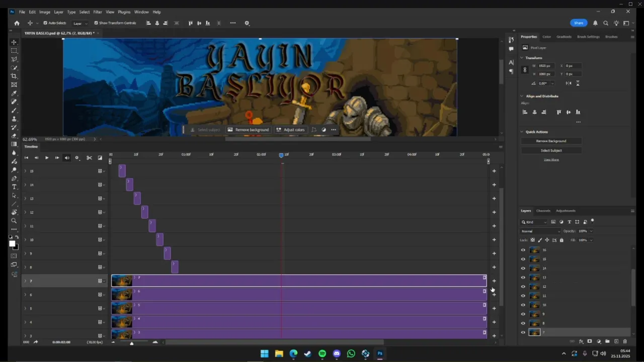This screenshot has width=644, height=362.
Task: Click the timeline transition icon
Action: pyautogui.click(x=100, y=158)
